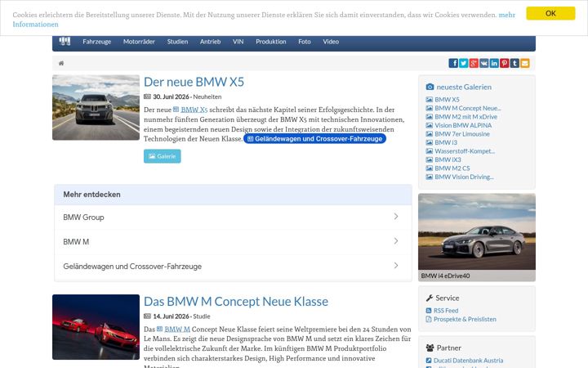Open Foto menu

pos(305,42)
